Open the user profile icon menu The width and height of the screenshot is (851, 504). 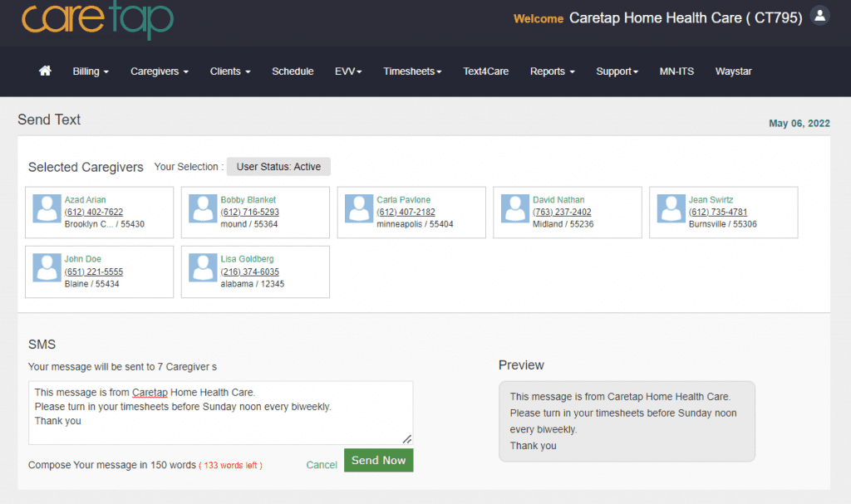(x=819, y=16)
